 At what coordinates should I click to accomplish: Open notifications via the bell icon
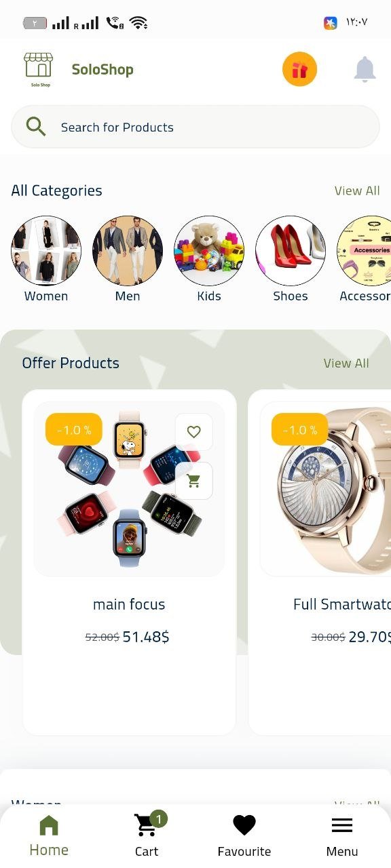(365, 69)
